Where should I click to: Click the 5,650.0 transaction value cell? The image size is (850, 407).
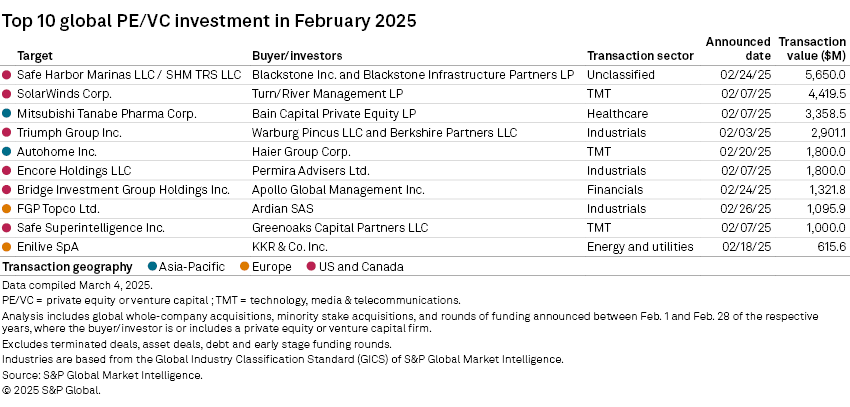pos(821,75)
